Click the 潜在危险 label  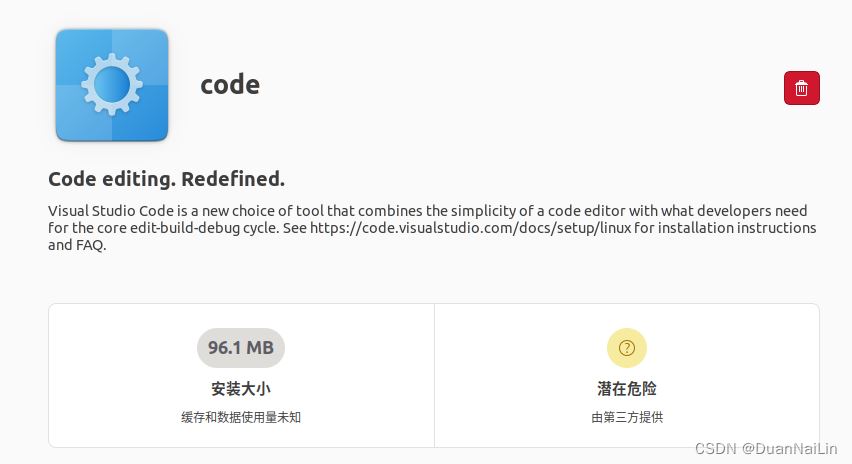627,389
